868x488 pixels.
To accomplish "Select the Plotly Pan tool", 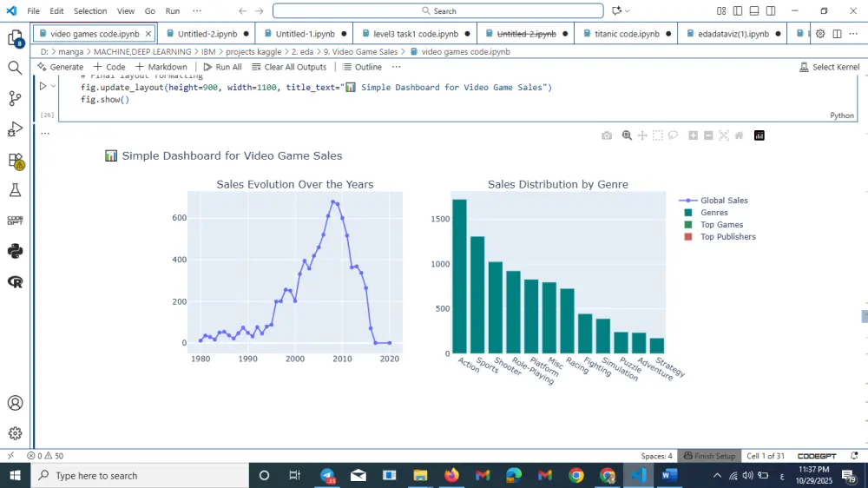I will click(x=642, y=135).
